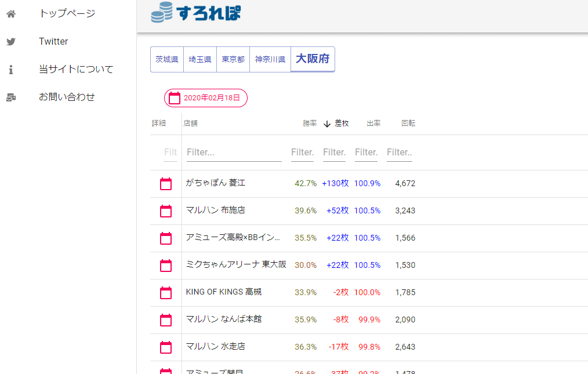Click the +130枚 difference value
The width and height of the screenshot is (588, 374).
(x=335, y=183)
